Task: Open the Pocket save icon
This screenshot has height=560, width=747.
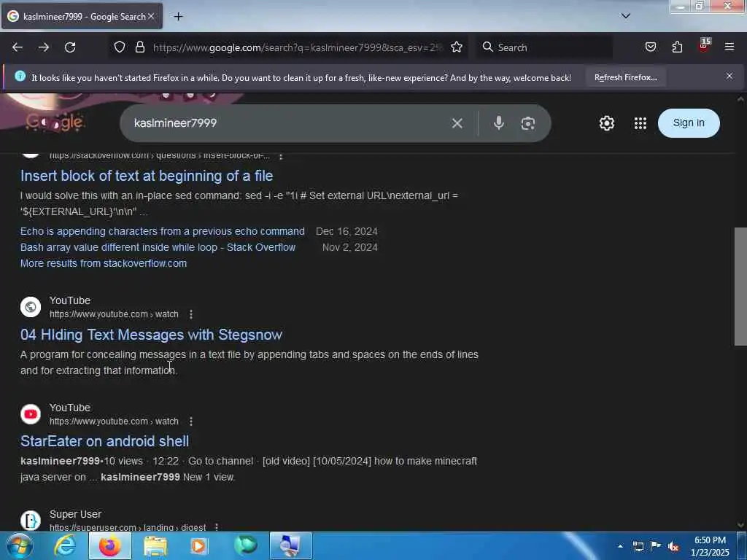Action: (650, 47)
